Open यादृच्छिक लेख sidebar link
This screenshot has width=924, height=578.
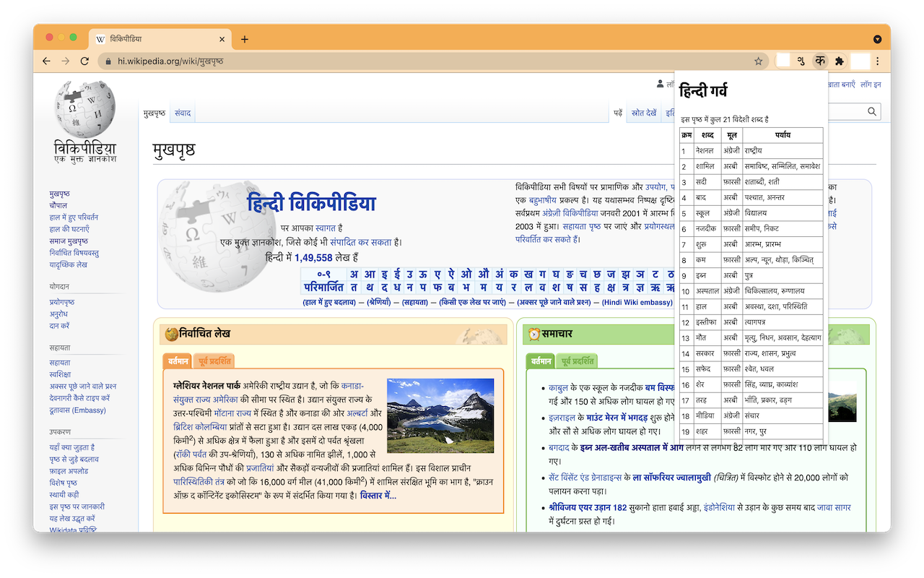pos(69,264)
